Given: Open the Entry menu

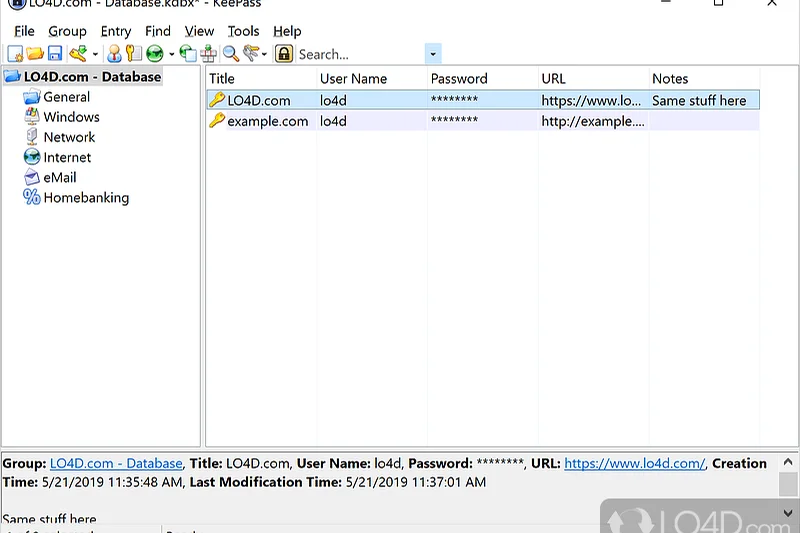Looking at the screenshot, I should [116, 31].
